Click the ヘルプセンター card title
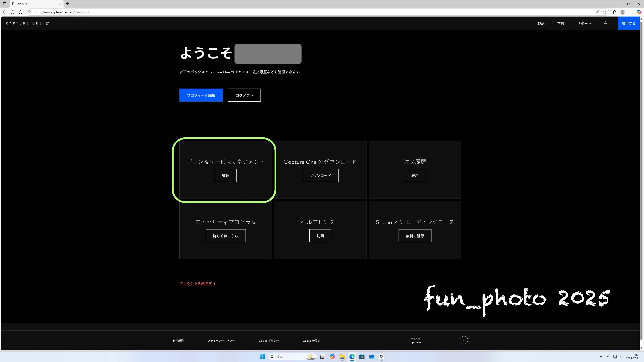The image size is (644, 362). pyautogui.click(x=320, y=222)
